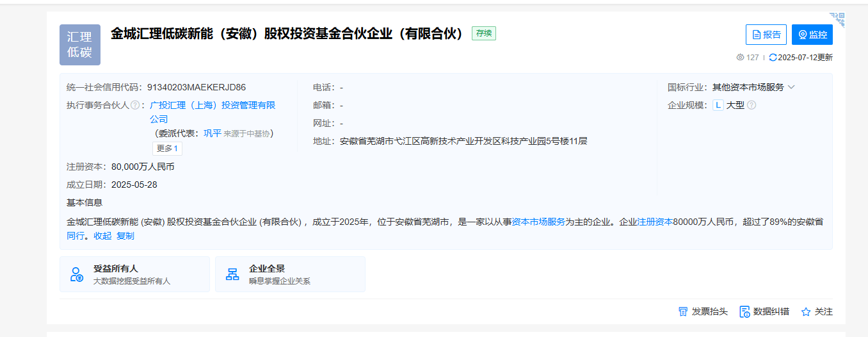This screenshot has width=868, height=337.
Task: Click the QR code icon in corner
Action: coord(838,20)
